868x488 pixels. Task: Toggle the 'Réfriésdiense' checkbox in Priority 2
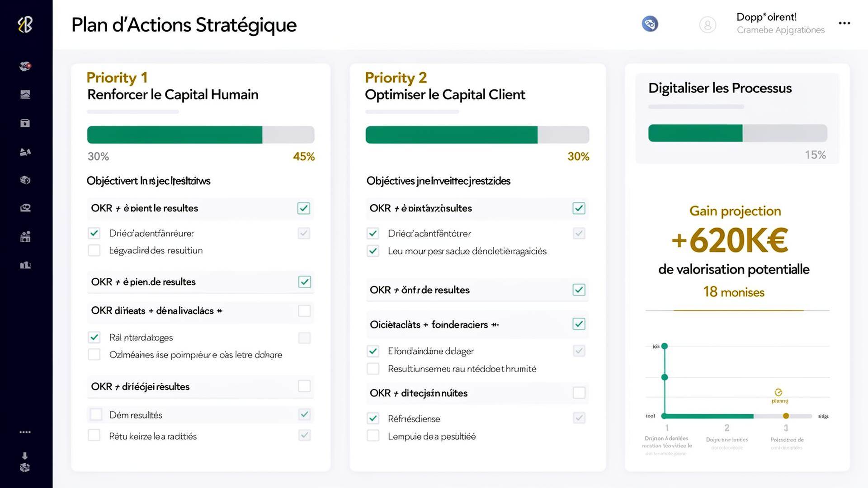coord(373,418)
